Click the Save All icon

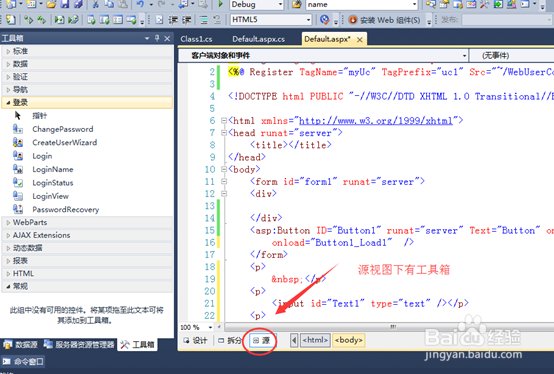pyautogui.click(x=77, y=4)
